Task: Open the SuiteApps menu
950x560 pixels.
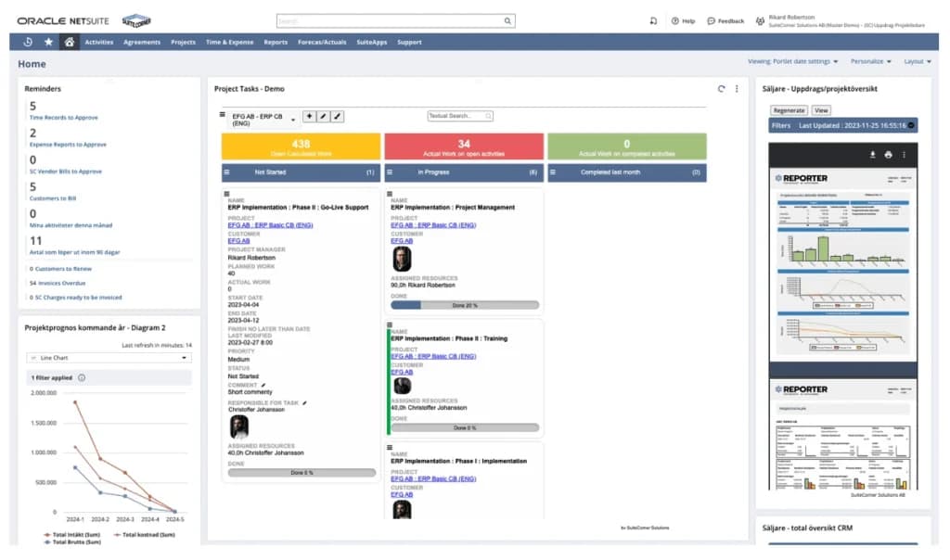Action: coord(371,43)
